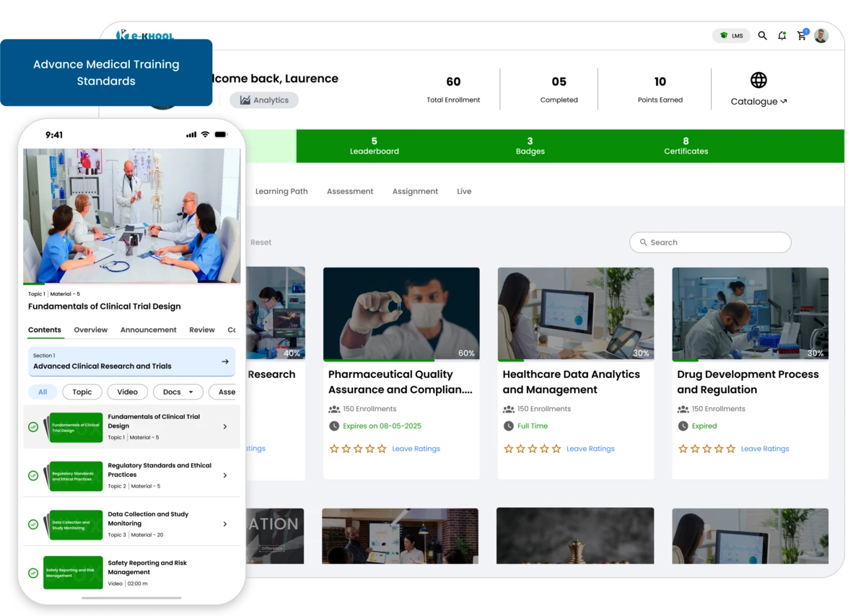
Task: Open notifications via the bell icon
Action: point(782,35)
